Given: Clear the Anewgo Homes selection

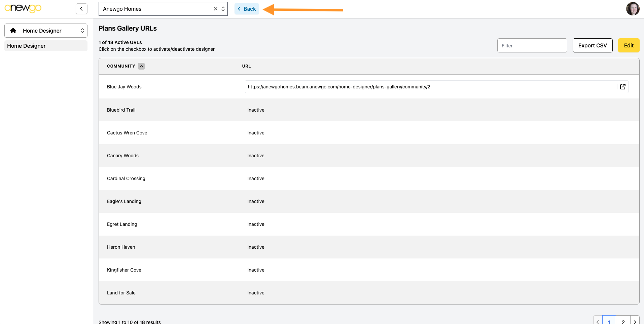Looking at the screenshot, I should tap(216, 9).
